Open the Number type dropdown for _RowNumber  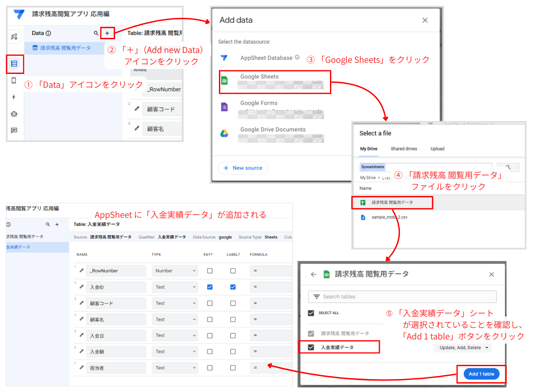coord(175,271)
